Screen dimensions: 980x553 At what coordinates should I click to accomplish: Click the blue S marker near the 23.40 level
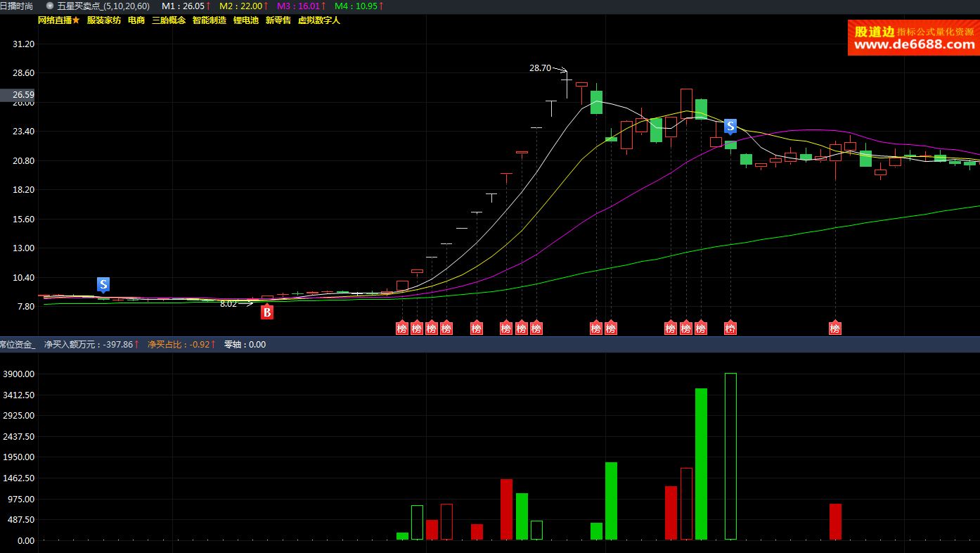tap(730, 126)
